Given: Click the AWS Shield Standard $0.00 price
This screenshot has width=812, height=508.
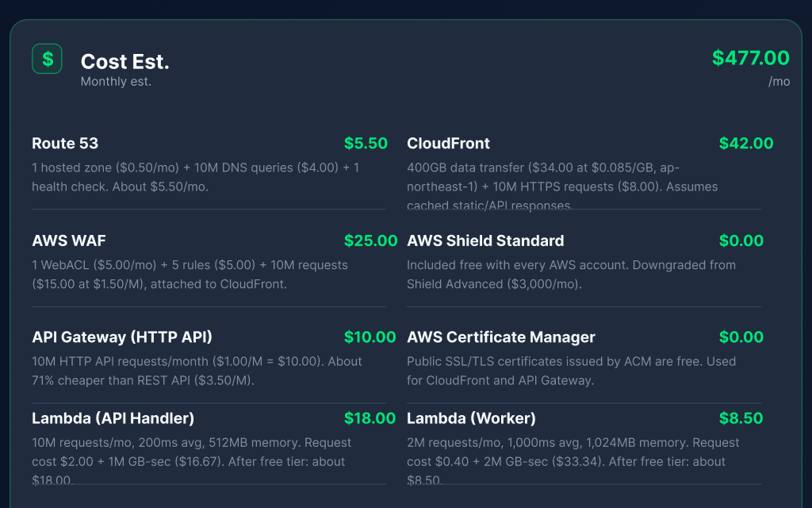Looking at the screenshot, I should click(741, 241).
